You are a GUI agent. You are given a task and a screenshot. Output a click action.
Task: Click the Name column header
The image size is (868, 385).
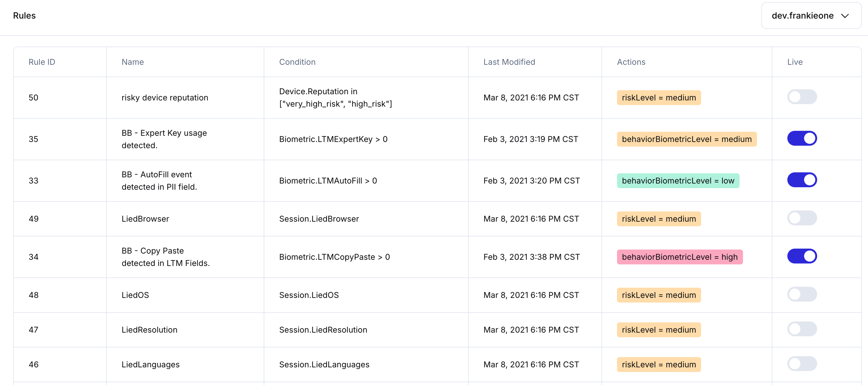132,62
